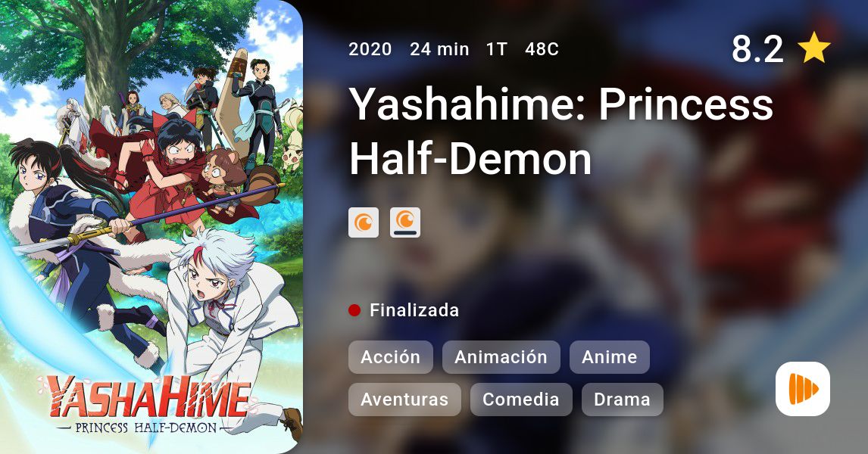The width and height of the screenshot is (868, 454).
Task: Click the yellow rating star
Action: [x=814, y=48]
